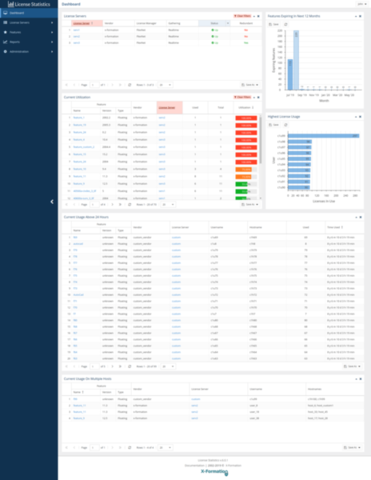This screenshot has width=371, height=480.
Task: Sort by Name in Usage On Multiple Hosts
Action: (86, 392)
